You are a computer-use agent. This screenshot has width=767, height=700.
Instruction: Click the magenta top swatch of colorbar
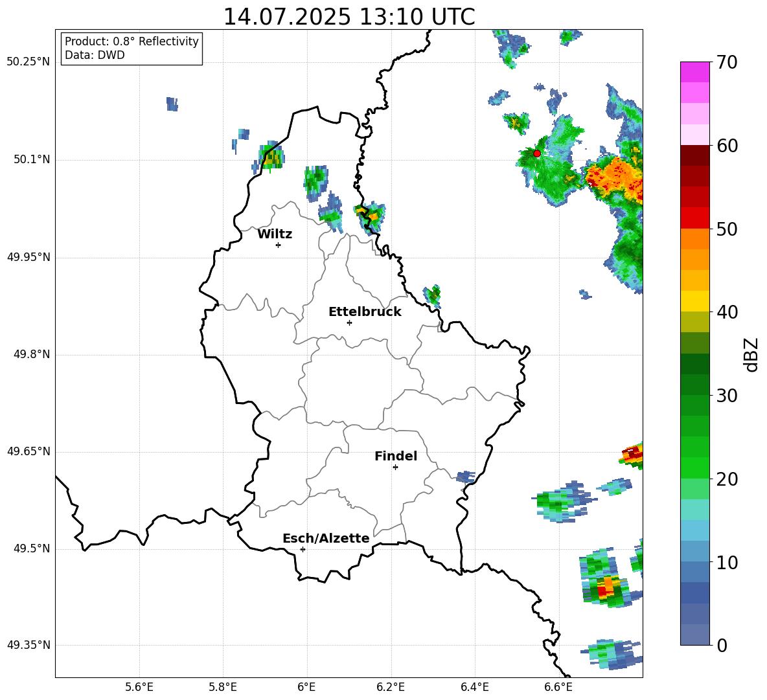[x=694, y=72]
